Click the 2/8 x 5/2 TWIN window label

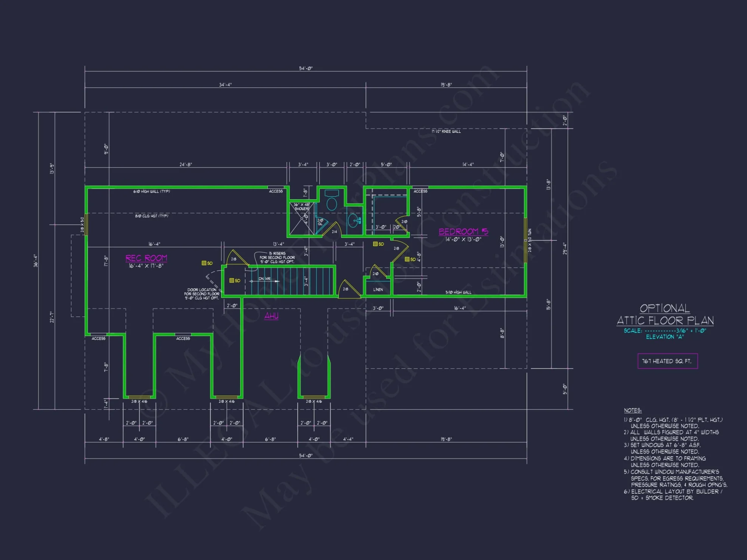click(530, 241)
